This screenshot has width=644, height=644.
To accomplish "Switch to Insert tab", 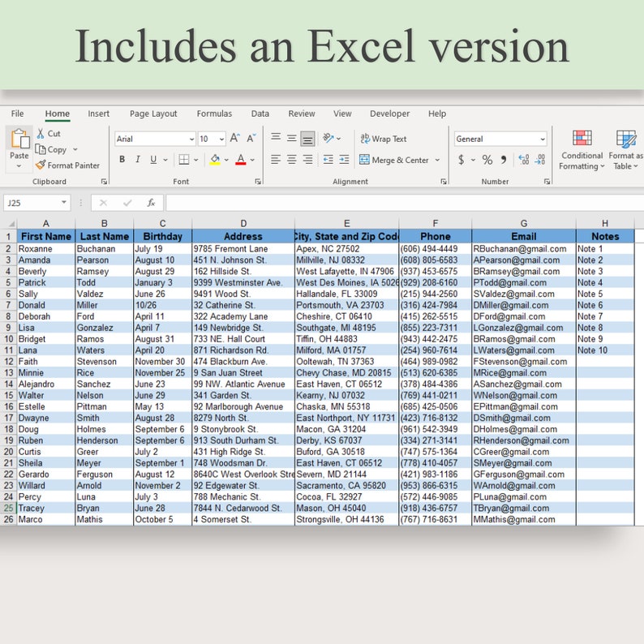I will (99, 114).
